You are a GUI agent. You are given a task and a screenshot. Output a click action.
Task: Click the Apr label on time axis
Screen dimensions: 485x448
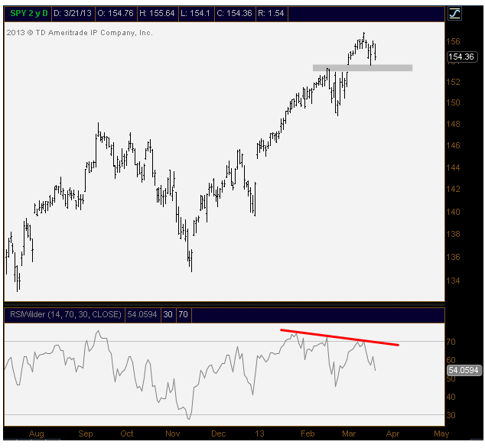(392, 433)
